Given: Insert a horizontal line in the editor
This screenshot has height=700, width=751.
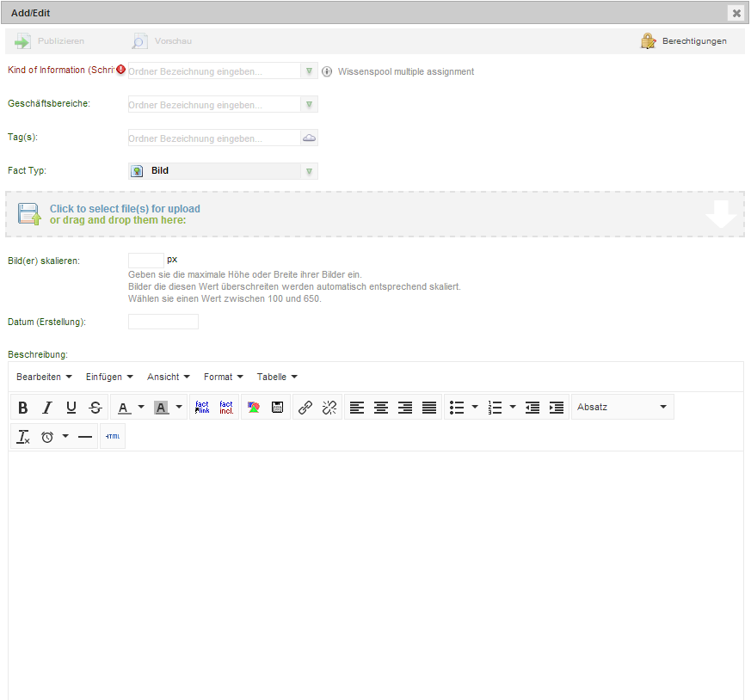Looking at the screenshot, I should pyautogui.click(x=85, y=436).
